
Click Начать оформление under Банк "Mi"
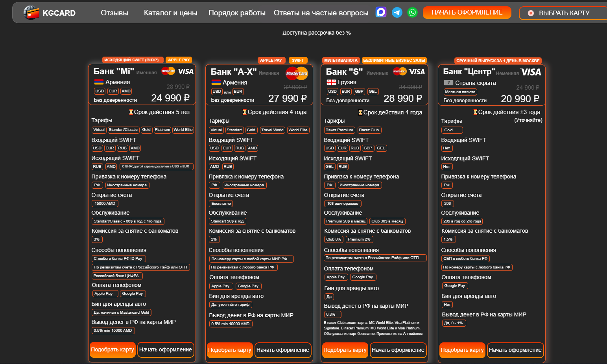(x=166, y=349)
